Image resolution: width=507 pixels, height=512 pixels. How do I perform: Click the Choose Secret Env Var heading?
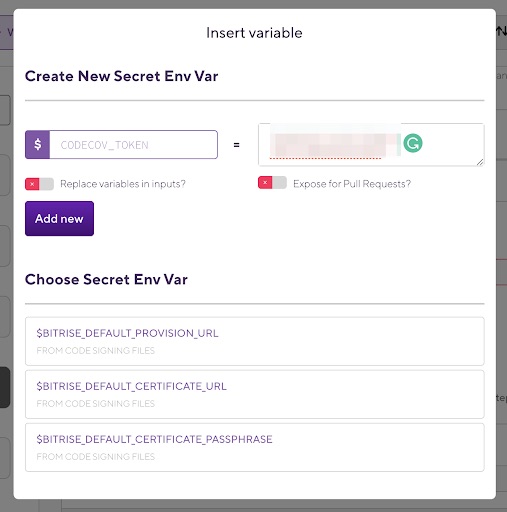(x=106, y=280)
